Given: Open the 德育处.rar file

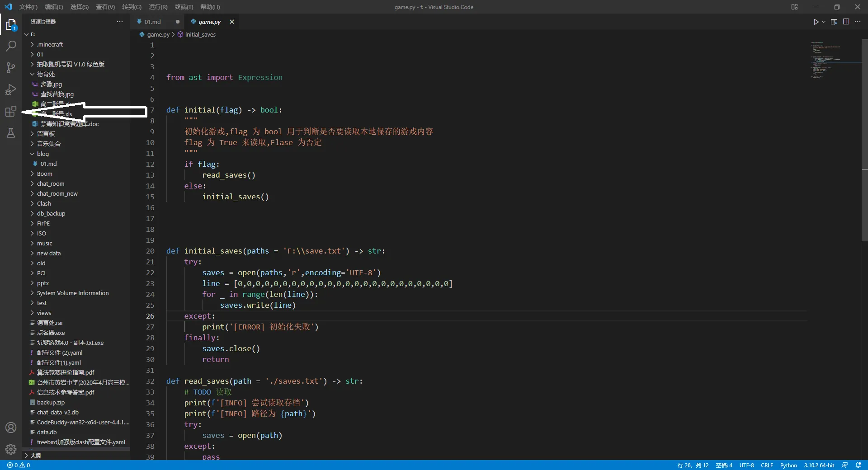Looking at the screenshot, I should tap(76, 323).
